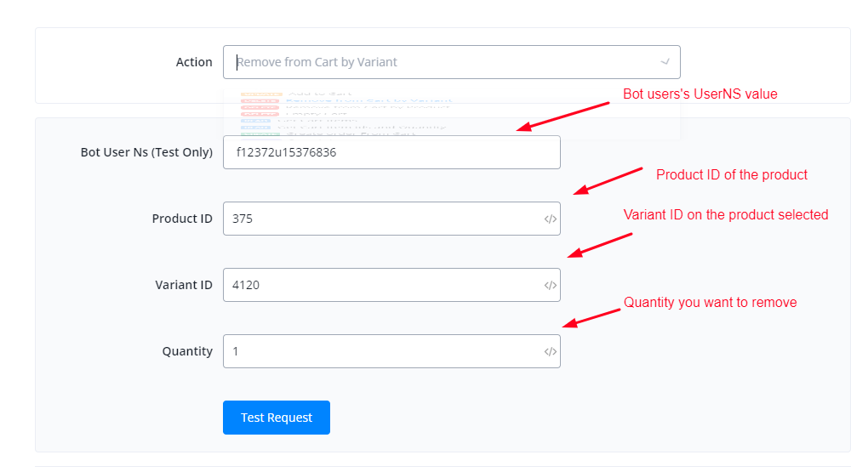Click the red text Product ID of the product
This screenshot has height=472, width=868.
pyautogui.click(x=731, y=174)
